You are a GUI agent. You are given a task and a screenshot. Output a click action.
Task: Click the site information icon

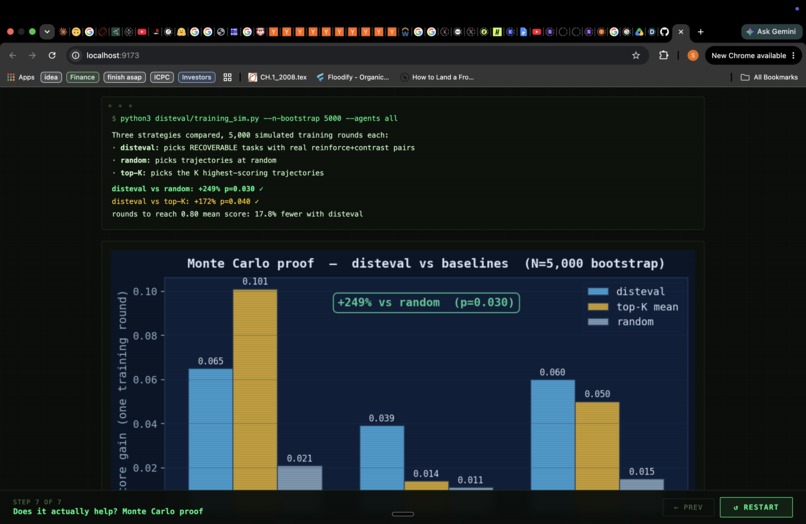(76, 56)
